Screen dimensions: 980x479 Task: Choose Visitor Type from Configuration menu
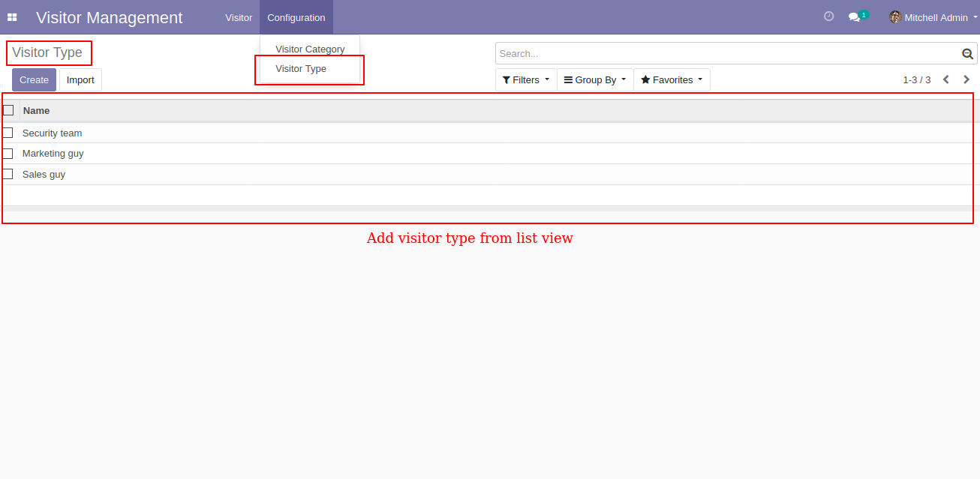pyautogui.click(x=310, y=69)
